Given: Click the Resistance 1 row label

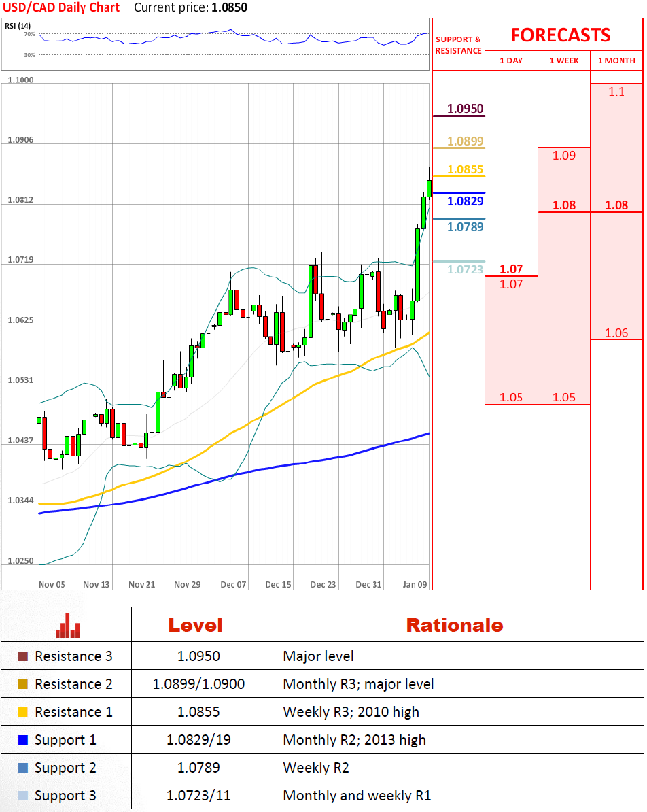Looking at the screenshot, I should [x=73, y=712].
